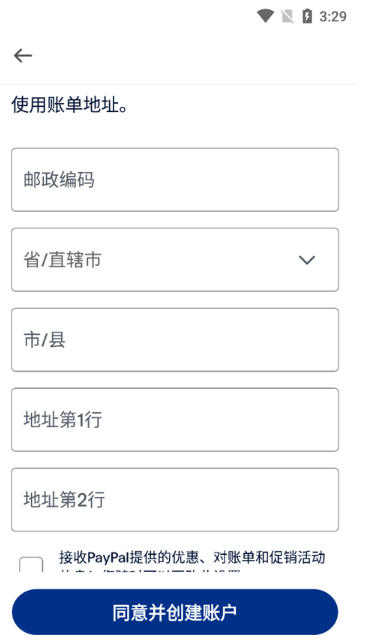Select the 省/直辖市 placeholder label
Image resolution: width=367 pixels, height=643 pixels.
[62, 260]
